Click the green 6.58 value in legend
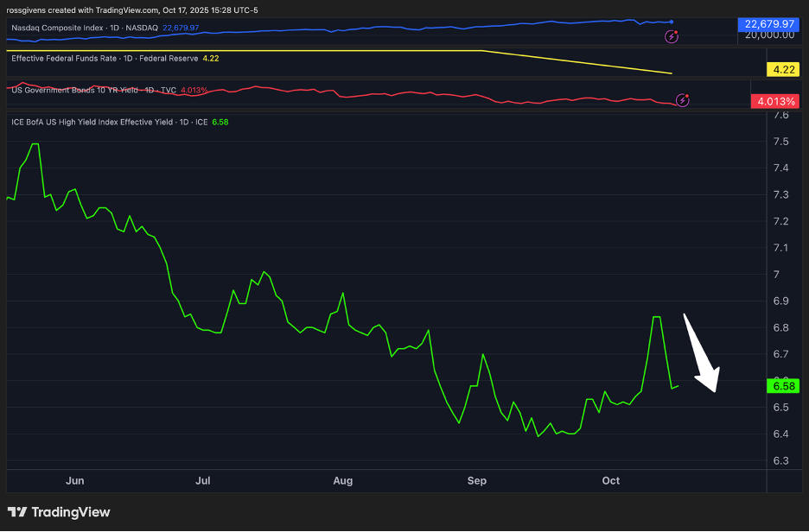 (220, 122)
